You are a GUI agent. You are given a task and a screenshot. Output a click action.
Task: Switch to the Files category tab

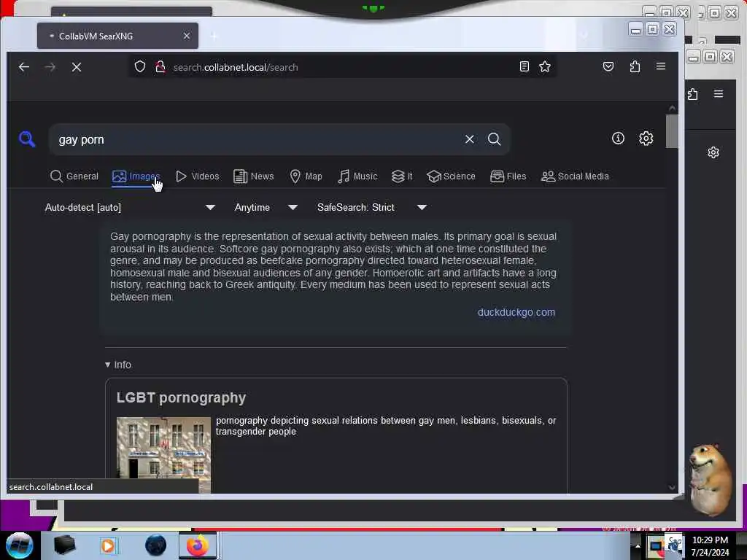508,176
